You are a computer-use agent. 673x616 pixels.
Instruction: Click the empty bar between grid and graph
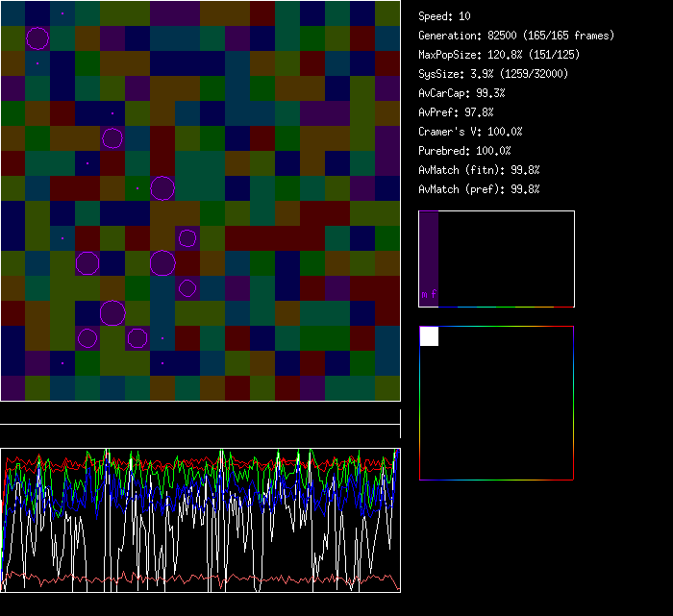pyautogui.click(x=200, y=415)
